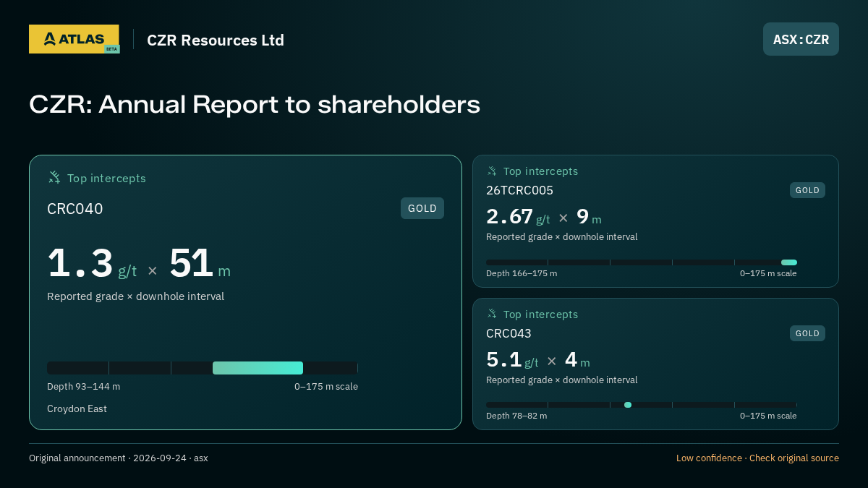Open the ASX:CZR ticker badge
868x488 pixels.
tap(801, 39)
